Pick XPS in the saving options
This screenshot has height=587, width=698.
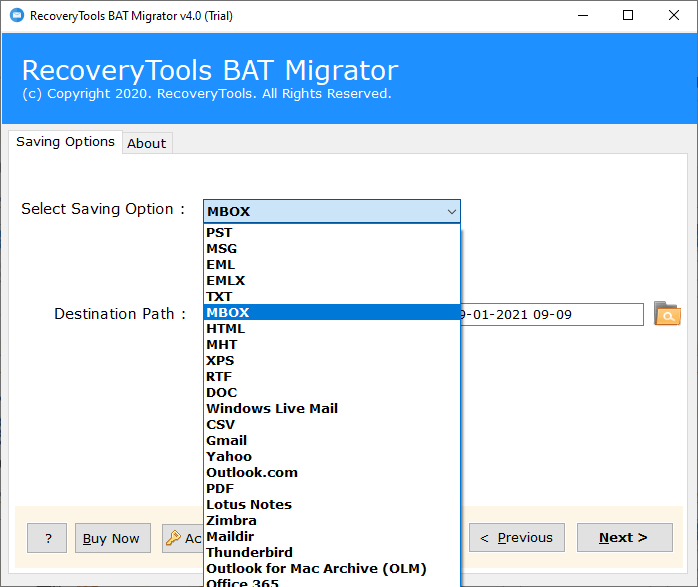click(332, 360)
